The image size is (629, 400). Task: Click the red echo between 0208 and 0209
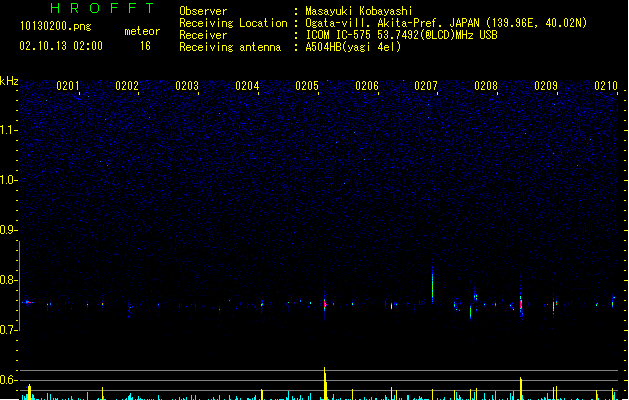click(521, 305)
